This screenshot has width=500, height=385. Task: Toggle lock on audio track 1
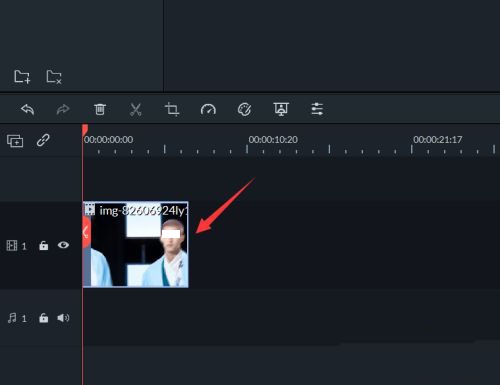click(44, 318)
